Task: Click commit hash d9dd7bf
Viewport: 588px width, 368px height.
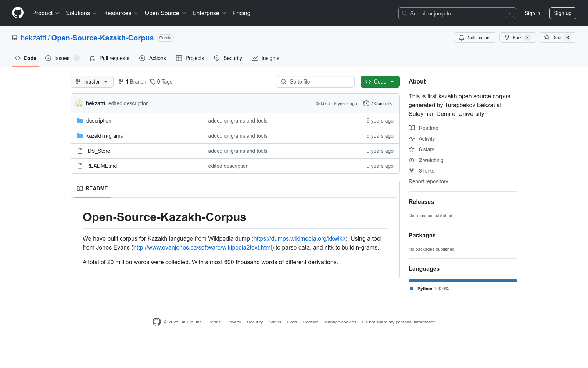Action: click(322, 103)
